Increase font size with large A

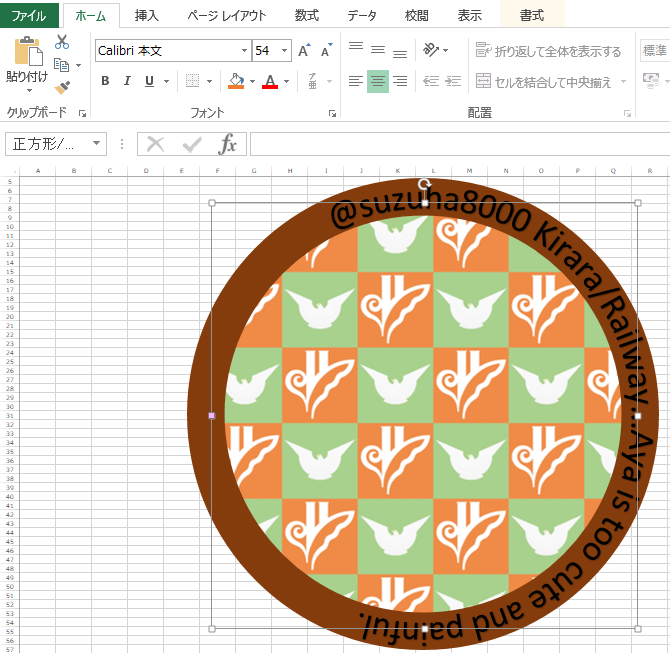[304, 50]
